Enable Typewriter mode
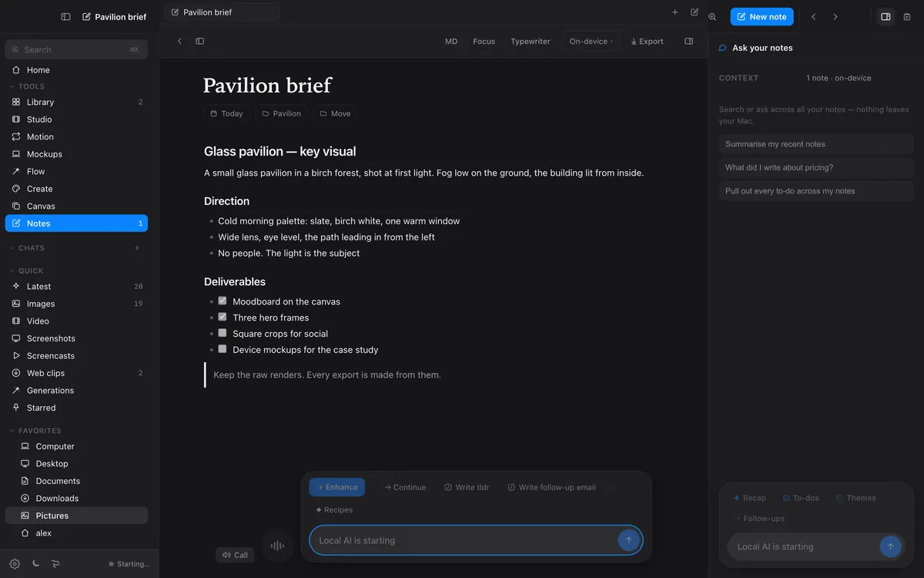This screenshot has height=578, width=924. (x=531, y=42)
